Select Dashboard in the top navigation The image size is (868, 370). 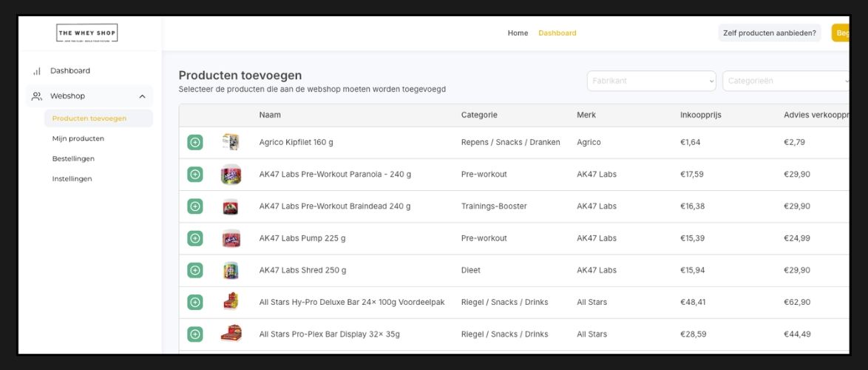(x=557, y=33)
